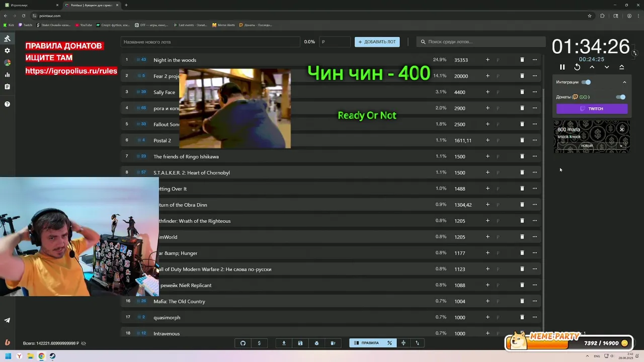The image size is (644, 362).
Task: Open the GitHub link button
Action: point(243,343)
